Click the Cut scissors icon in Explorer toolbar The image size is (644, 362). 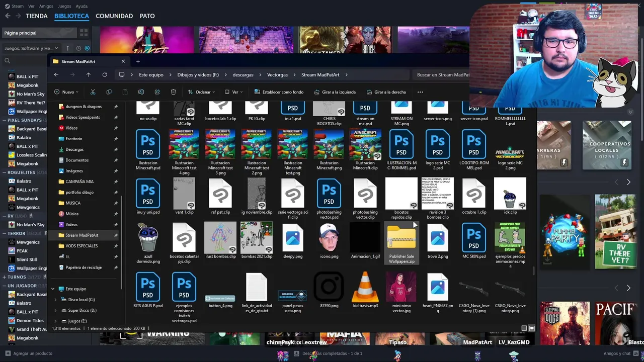(x=93, y=92)
